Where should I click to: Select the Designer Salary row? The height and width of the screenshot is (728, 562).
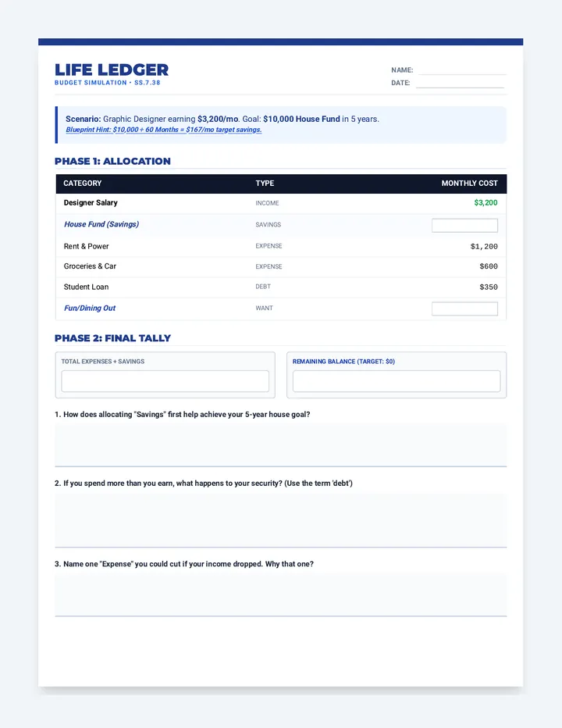(281, 203)
